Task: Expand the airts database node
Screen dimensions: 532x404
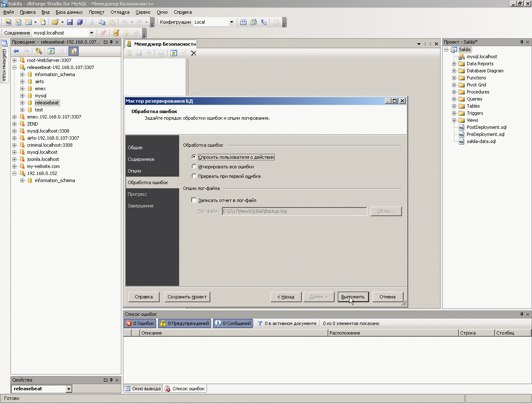Action: (22, 81)
